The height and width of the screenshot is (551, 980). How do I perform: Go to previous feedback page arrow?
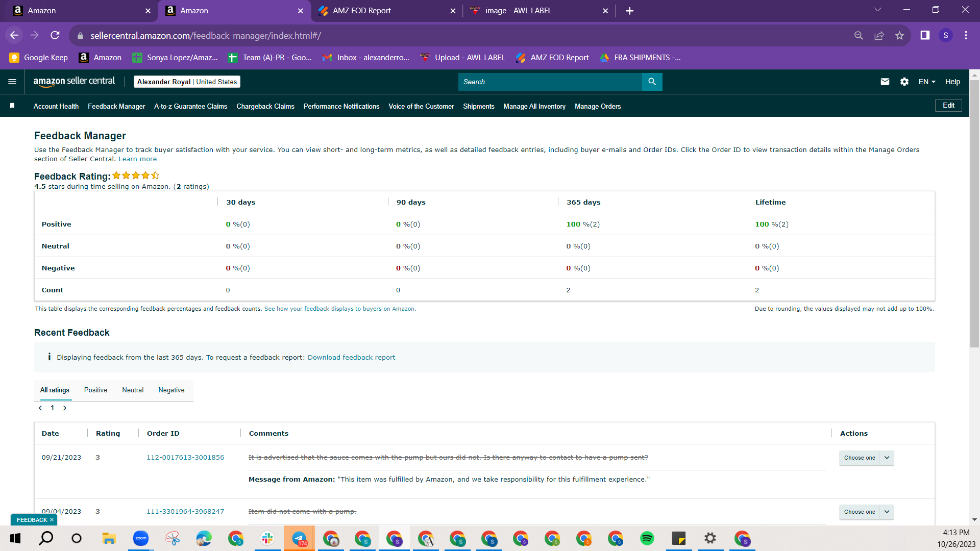[40, 408]
